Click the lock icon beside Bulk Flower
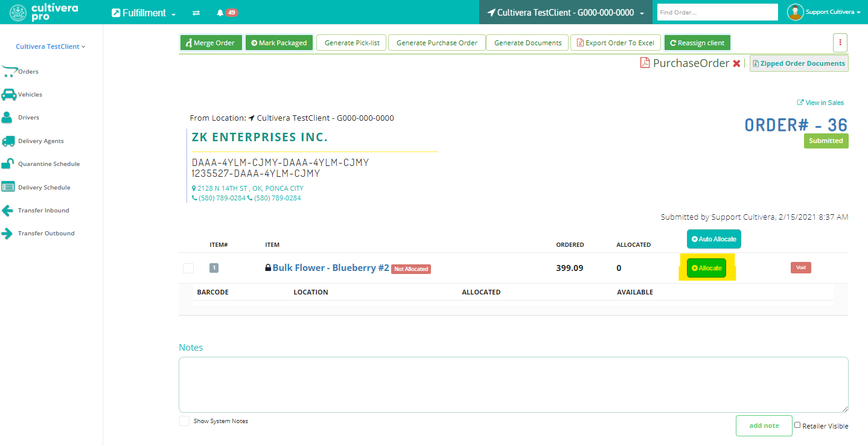The height and width of the screenshot is (446, 868). tap(268, 267)
